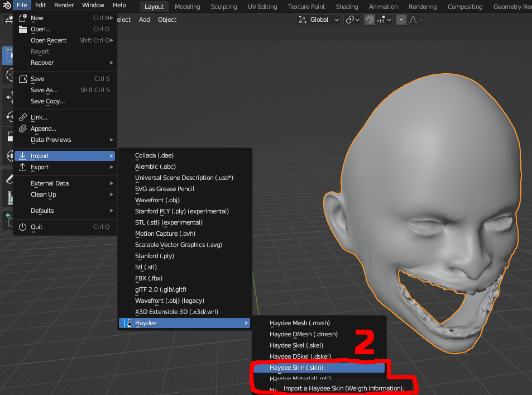Click the Haydee figure icon
This screenshot has width=532, height=395.
tap(128, 323)
